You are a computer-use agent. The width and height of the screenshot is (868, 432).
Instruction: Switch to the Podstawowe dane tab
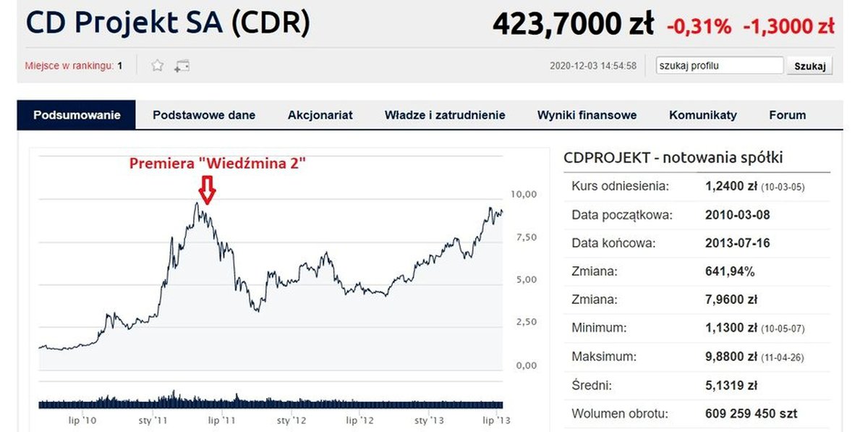tap(204, 115)
